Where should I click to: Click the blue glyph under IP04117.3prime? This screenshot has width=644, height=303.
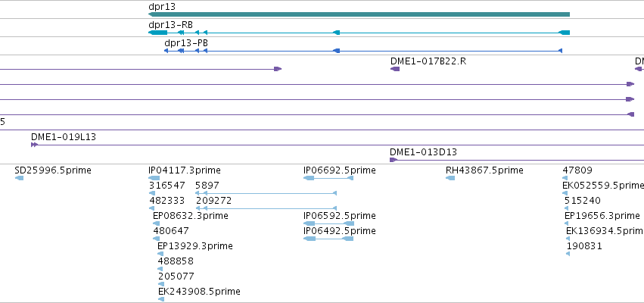click(154, 178)
